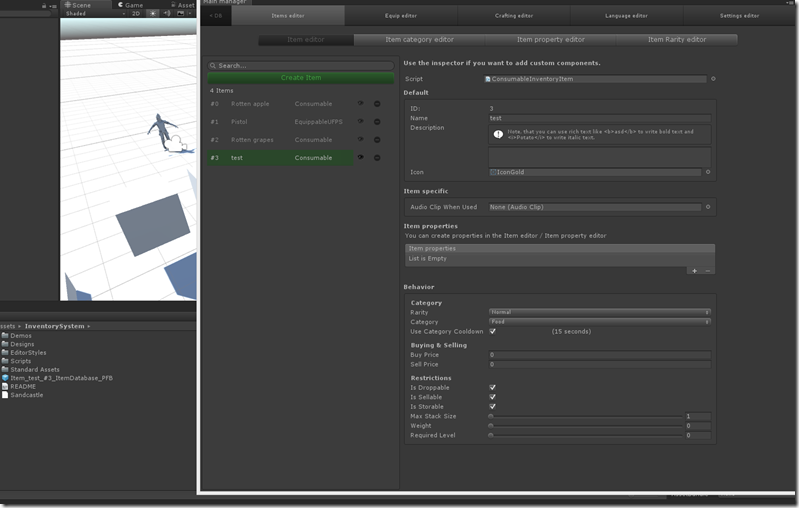Delete Pistol with minus icon

[x=377, y=122]
